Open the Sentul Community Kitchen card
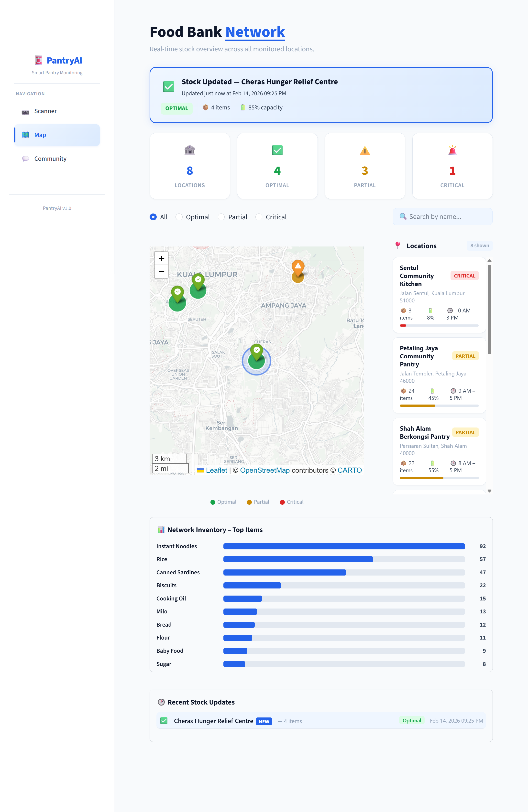This screenshot has width=528, height=812. point(439,295)
